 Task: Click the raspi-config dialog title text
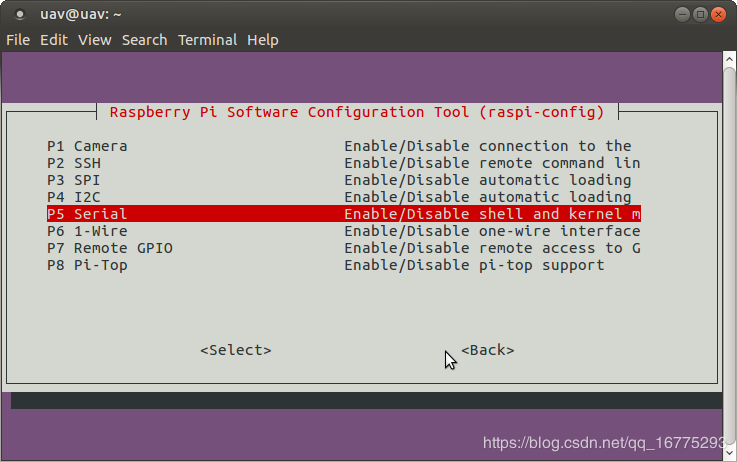[357, 112]
